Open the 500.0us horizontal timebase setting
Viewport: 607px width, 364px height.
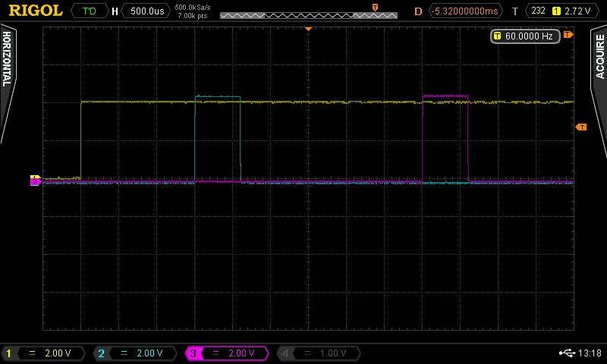pyautogui.click(x=146, y=11)
